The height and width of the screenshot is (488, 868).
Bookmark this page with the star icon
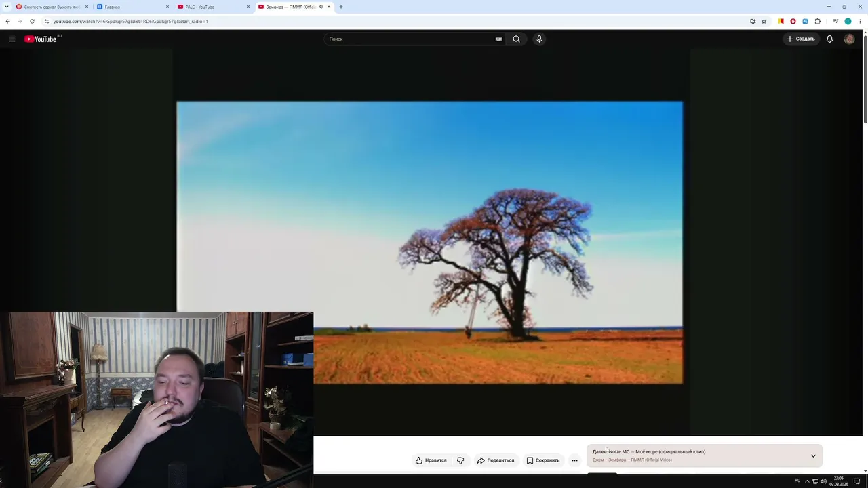[764, 22]
